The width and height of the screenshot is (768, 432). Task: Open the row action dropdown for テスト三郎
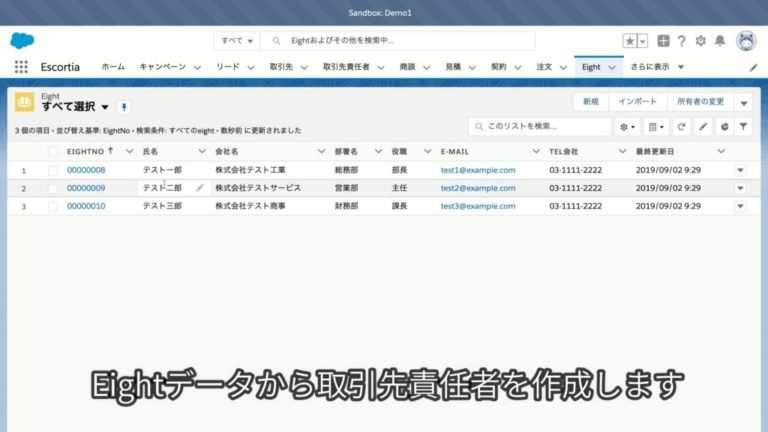tap(740, 206)
